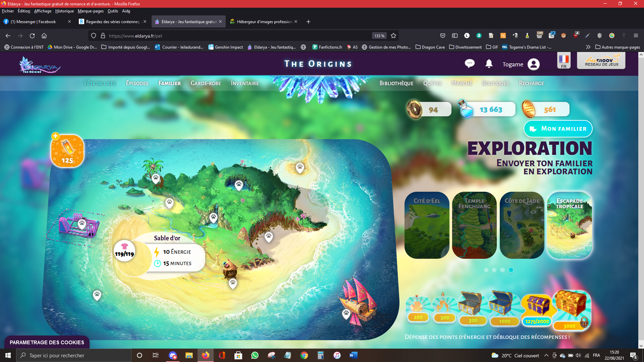
Task: Open the chat messages bubble icon
Action: [x=470, y=64]
